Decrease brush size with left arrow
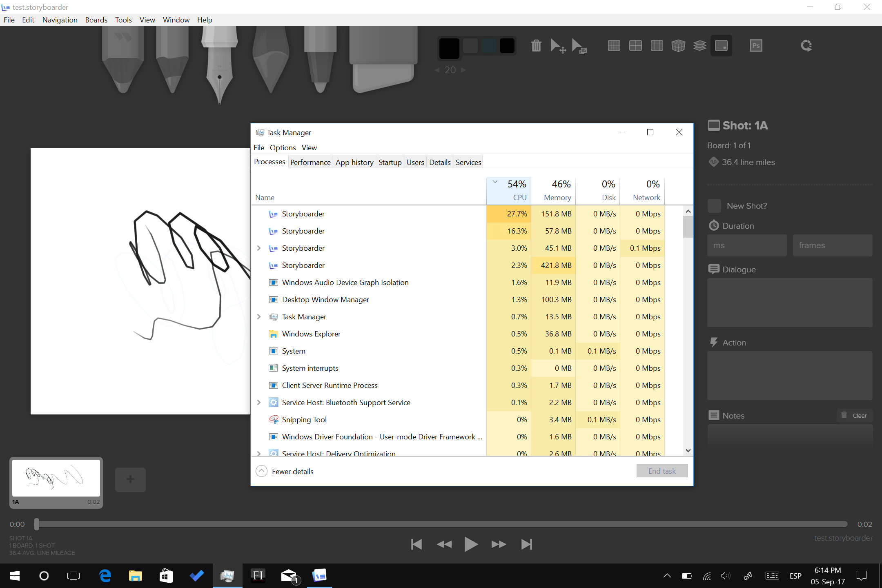 pos(437,70)
